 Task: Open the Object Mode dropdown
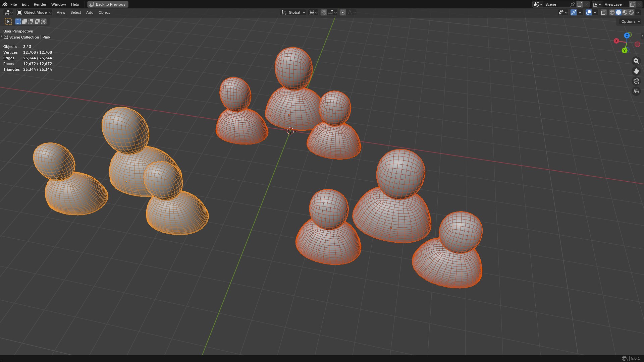point(35,12)
